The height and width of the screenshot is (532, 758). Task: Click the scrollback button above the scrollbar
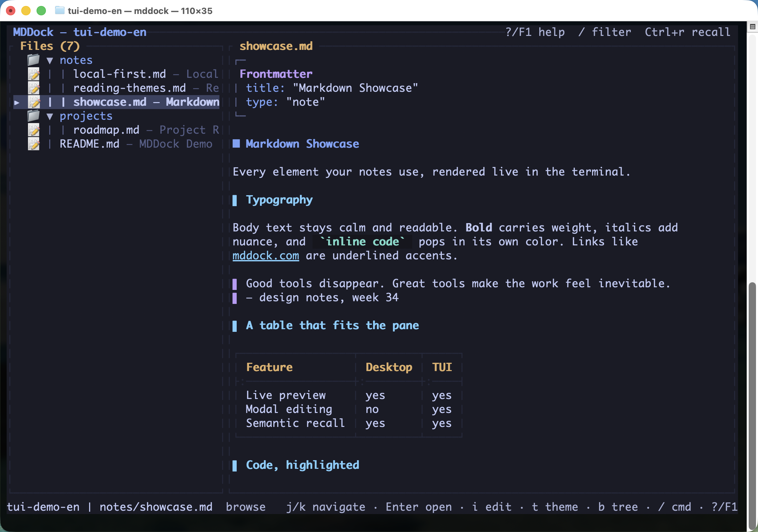coord(753,27)
